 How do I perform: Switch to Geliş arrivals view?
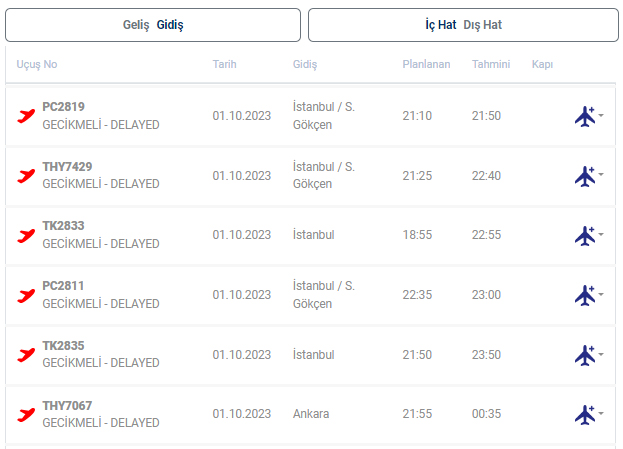click(x=135, y=25)
